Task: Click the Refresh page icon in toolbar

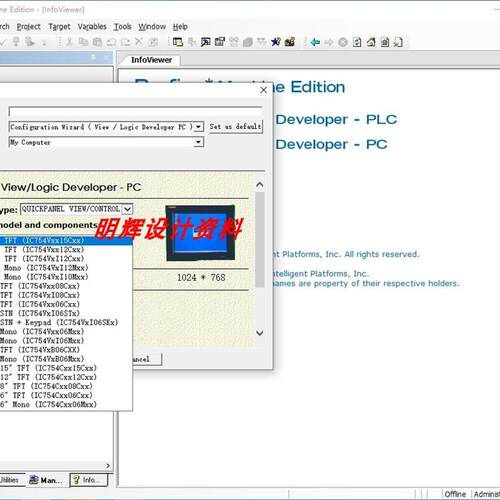Action: pyautogui.click(x=357, y=42)
